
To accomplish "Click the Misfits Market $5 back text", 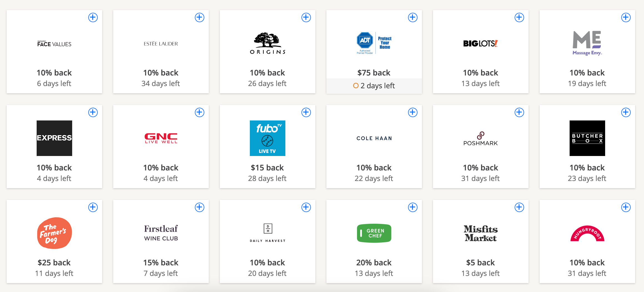I will pyautogui.click(x=481, y=263).
